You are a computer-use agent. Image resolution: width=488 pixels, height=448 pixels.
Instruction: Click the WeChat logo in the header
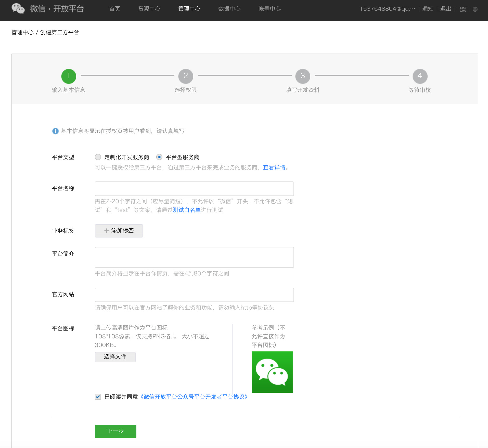(x=18, y=9)
